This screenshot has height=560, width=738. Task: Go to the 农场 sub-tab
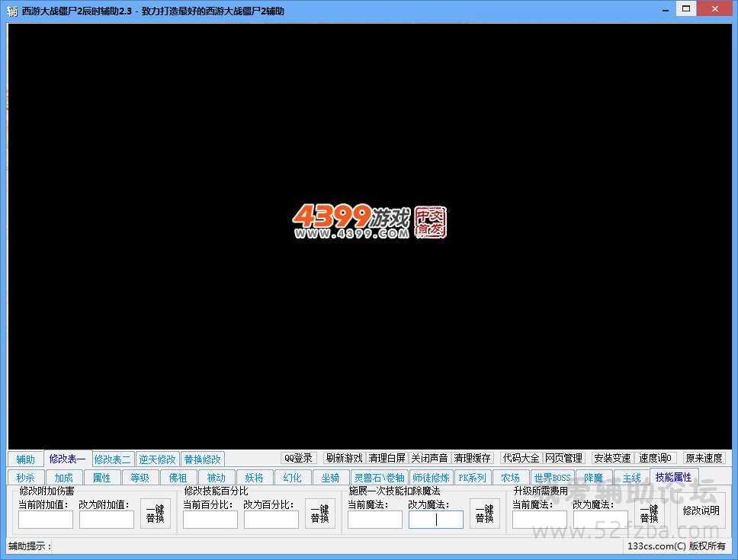510,478
